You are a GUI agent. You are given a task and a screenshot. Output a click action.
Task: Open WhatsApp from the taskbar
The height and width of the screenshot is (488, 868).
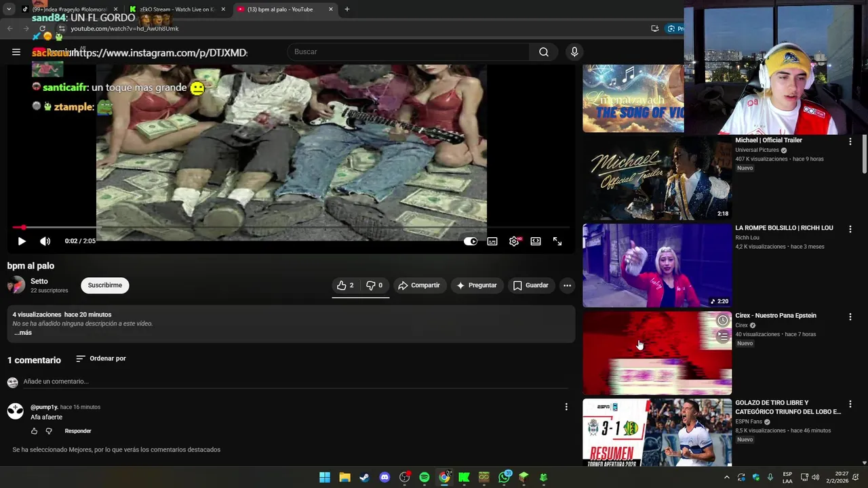(504, 477)
